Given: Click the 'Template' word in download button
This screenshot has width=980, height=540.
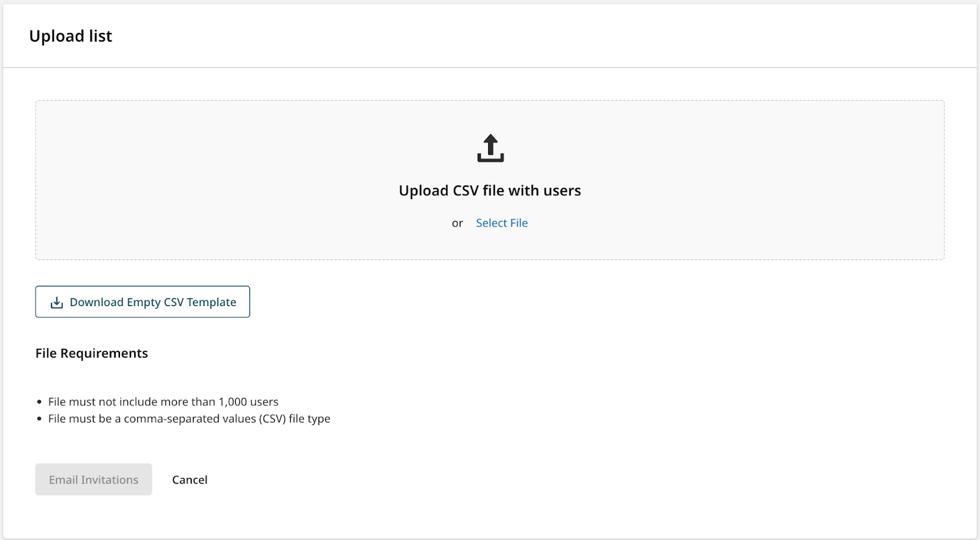Looking at the screenshot, I should click(212, 302).
